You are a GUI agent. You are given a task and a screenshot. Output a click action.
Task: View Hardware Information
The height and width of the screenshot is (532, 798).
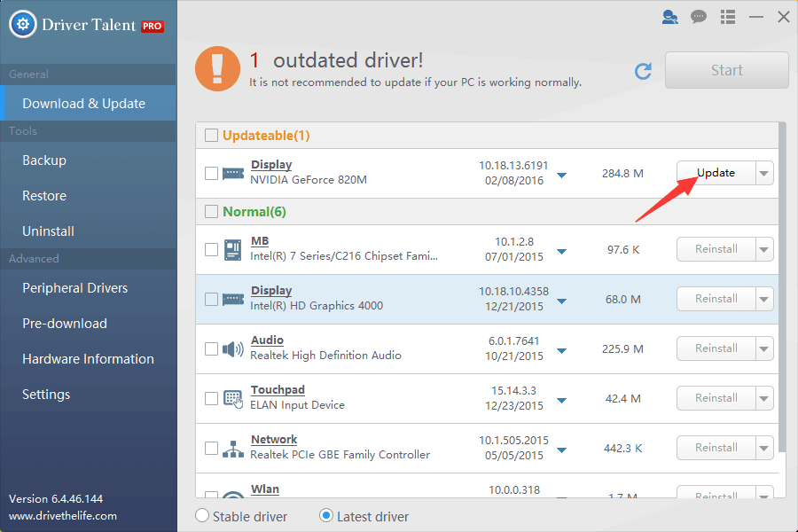pyautogui.click(x=89, y=359)
